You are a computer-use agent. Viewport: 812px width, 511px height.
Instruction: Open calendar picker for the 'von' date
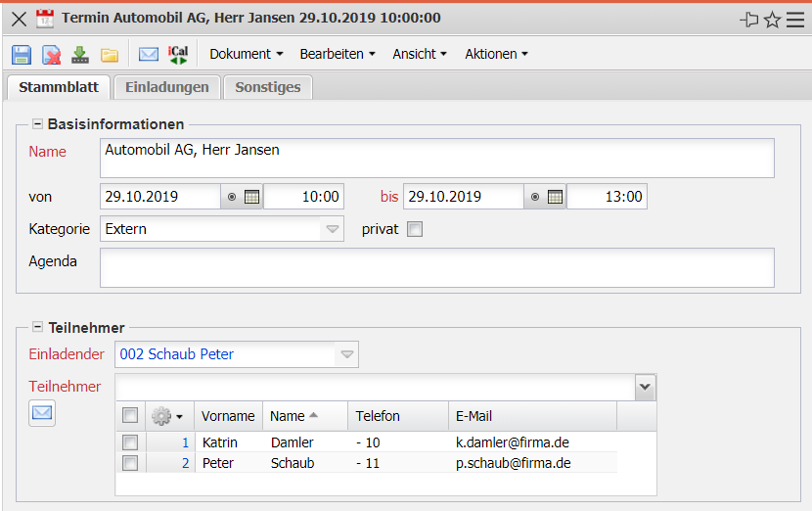coord(251,197)
